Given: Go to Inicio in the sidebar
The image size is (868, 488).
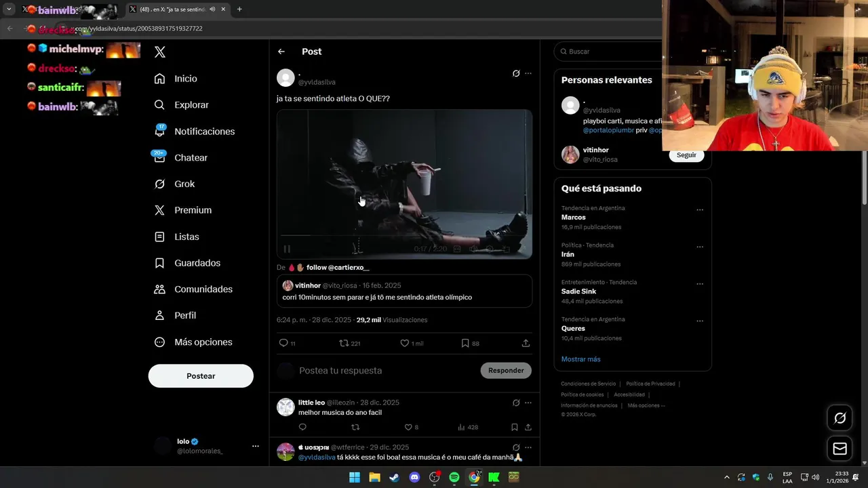Looking at the screenshot, I should pyautogui.click(x=176, y=79).
